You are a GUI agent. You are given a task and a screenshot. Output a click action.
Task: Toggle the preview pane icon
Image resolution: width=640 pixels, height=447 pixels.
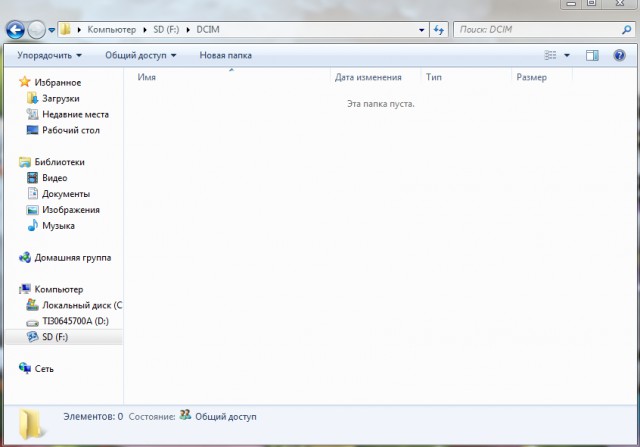click(x=592, y=55)
